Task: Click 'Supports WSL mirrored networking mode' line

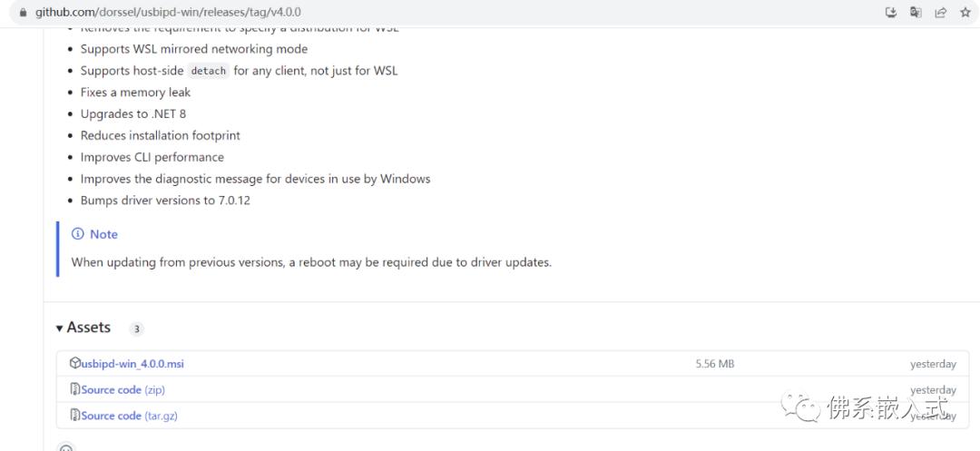Action: coord(194,49)
